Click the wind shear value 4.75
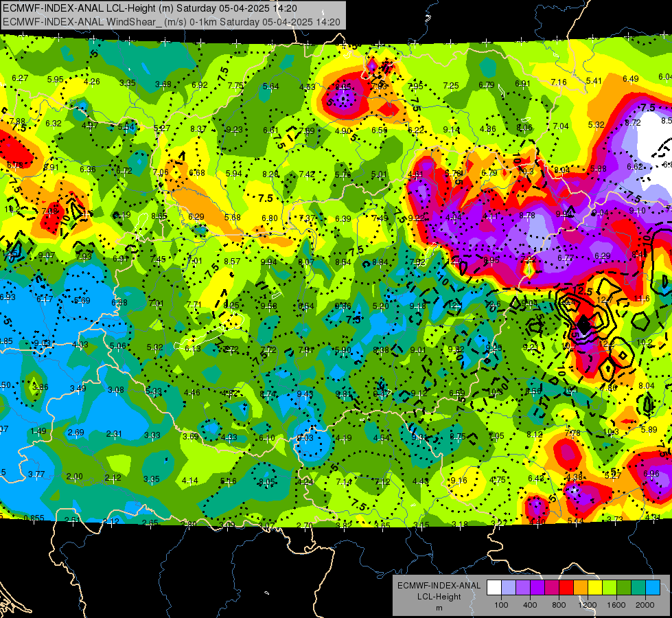This screenshot has width=672, height=618. coord(497,479)
